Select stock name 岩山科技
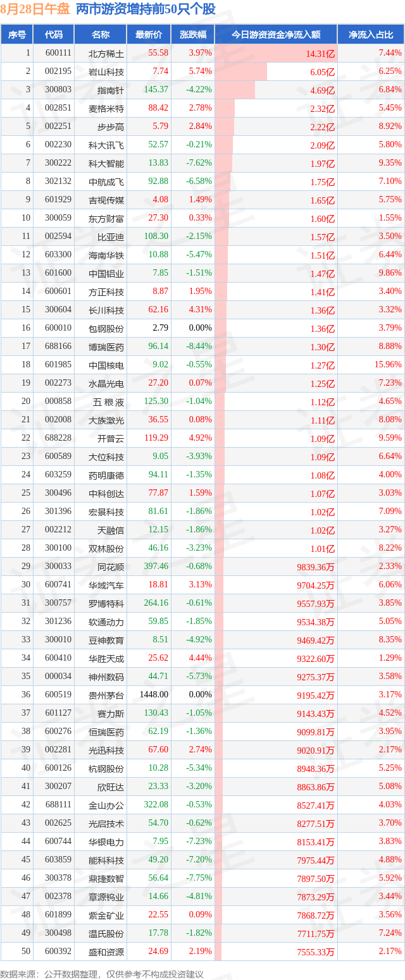This screenshot has width=405, height=980. click(x=106, y=71)
